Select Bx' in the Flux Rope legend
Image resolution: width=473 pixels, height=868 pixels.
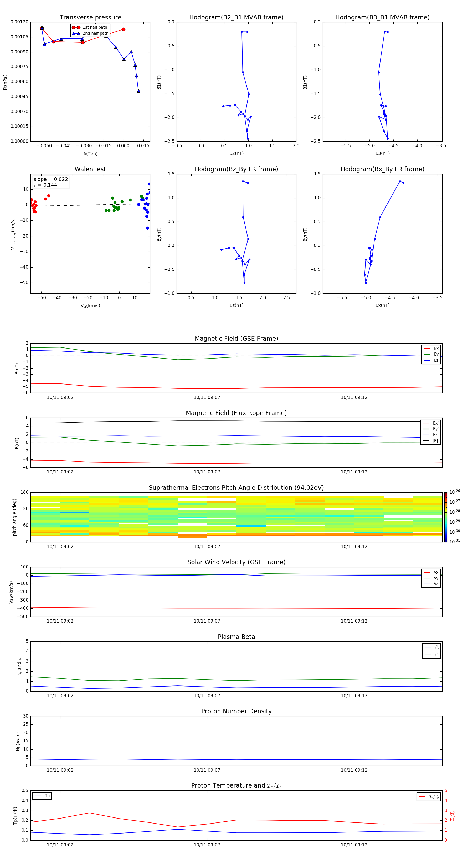(431, 423)
